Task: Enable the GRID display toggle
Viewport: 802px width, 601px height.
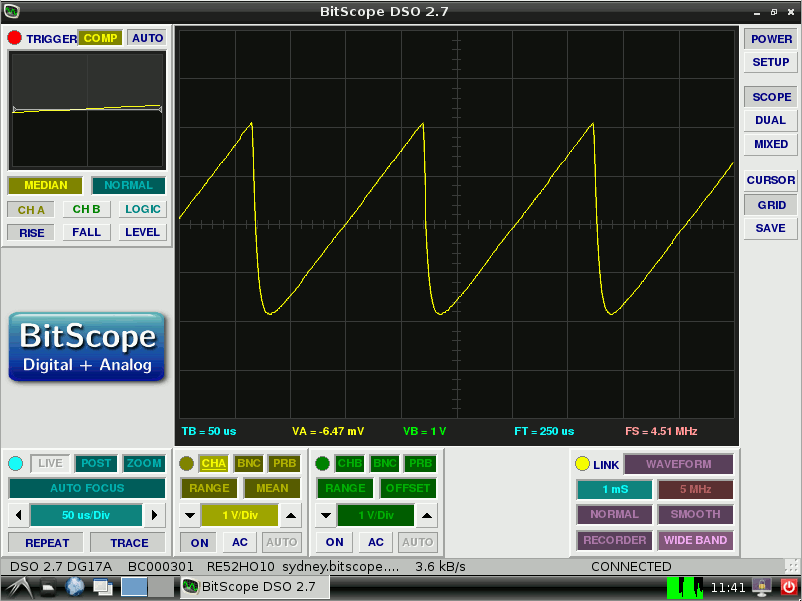Action: pyautogui.click(x=770, y=204)
